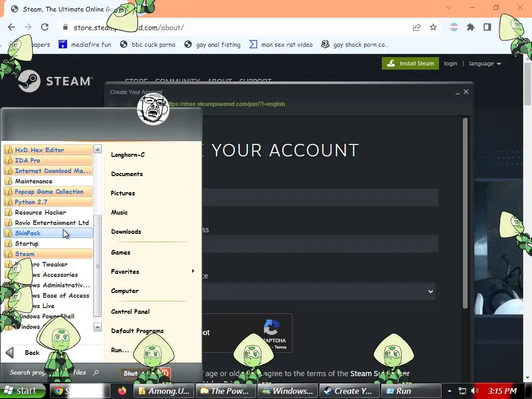Open Downloads from start menu
Viewport: 532px width, 399px height.
click(x=126, y=232)
